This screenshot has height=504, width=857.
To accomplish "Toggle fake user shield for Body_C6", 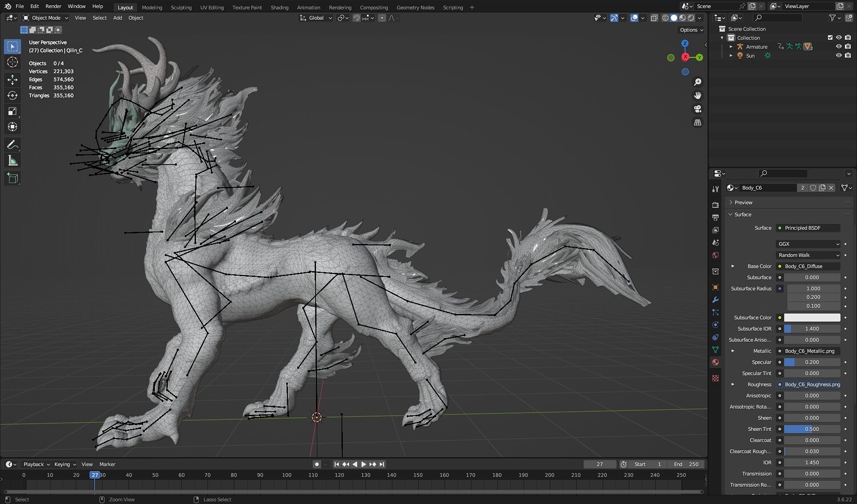I will tap(812, 188).
